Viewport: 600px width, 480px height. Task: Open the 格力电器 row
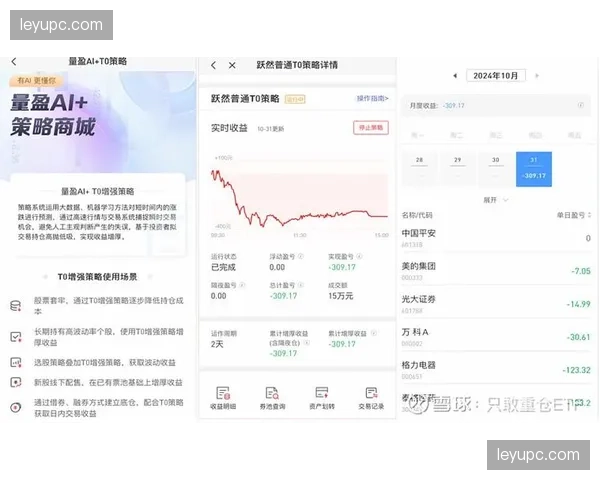pyautogui.click(x=496, y=370)
